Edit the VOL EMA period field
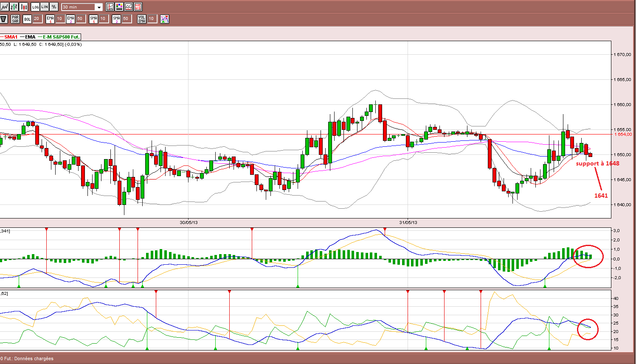The height and width of the screenshot is (364, 636). [x=152, y=19]
